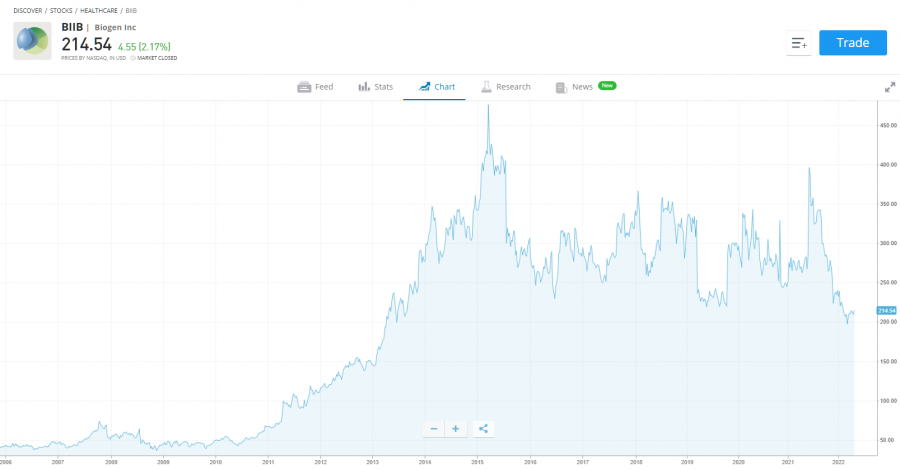Click the Chart tab line-graph icon
Image resolution: width=900 pixels, height=469 pixels.
[424, 87]
